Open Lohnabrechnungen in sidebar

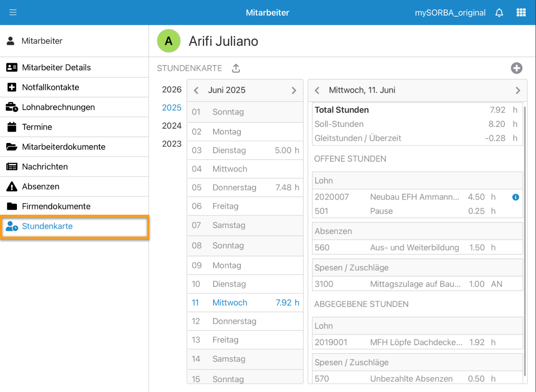[58, 107]
